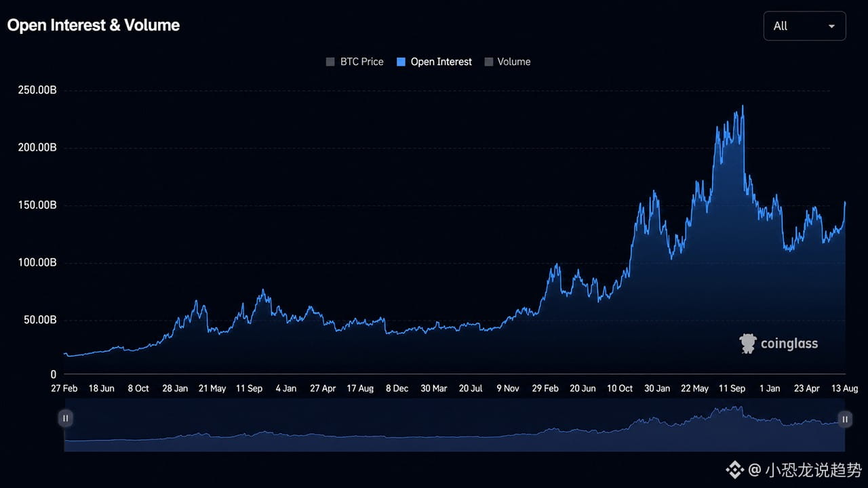The height and width of the screenshot is (488, 868).
Task: Click the 200.00B y-axis label
Action: [x=37, y=148]
